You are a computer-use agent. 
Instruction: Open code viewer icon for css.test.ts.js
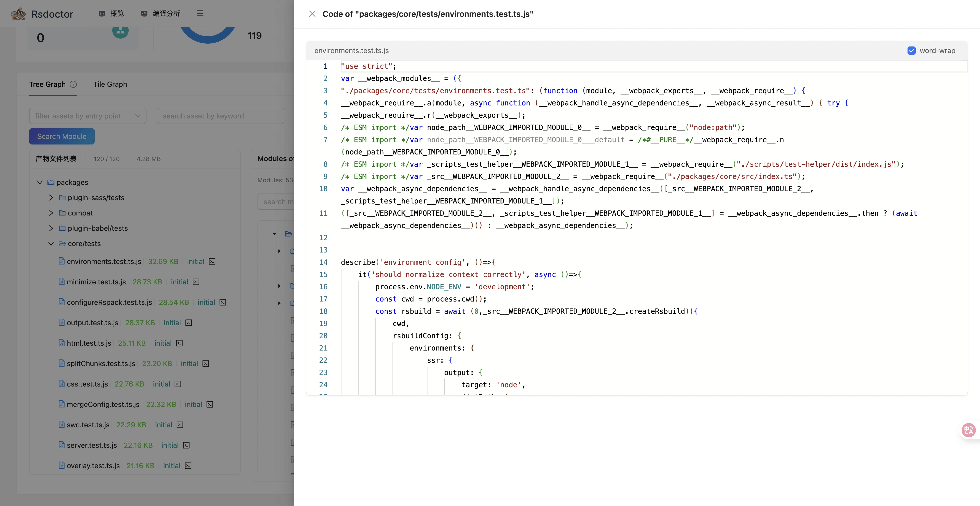click(x=178, y=384)
